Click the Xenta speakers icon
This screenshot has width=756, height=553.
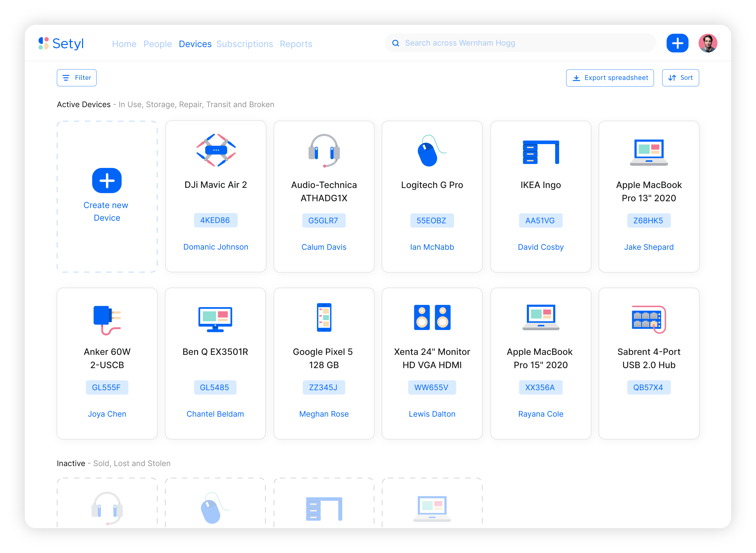[432, 317]
